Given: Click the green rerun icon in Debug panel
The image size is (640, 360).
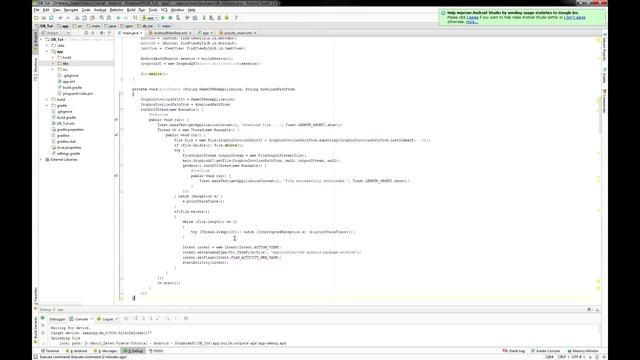Looking at the screenshot, I should coord(43,318).
